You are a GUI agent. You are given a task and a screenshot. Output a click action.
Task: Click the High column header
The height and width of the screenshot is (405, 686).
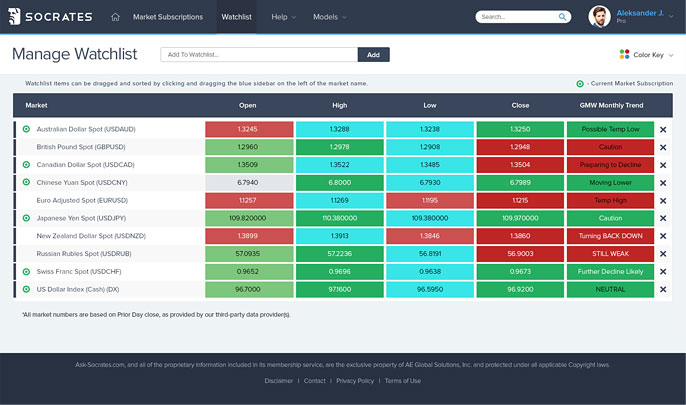pyautogui.click(x=340, y=105)
